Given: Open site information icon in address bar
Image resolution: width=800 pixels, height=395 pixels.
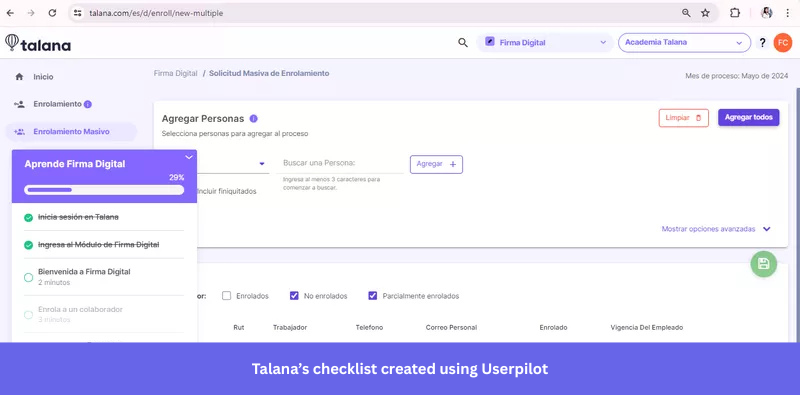Looking at the screenshot, I should coord(78,13).
